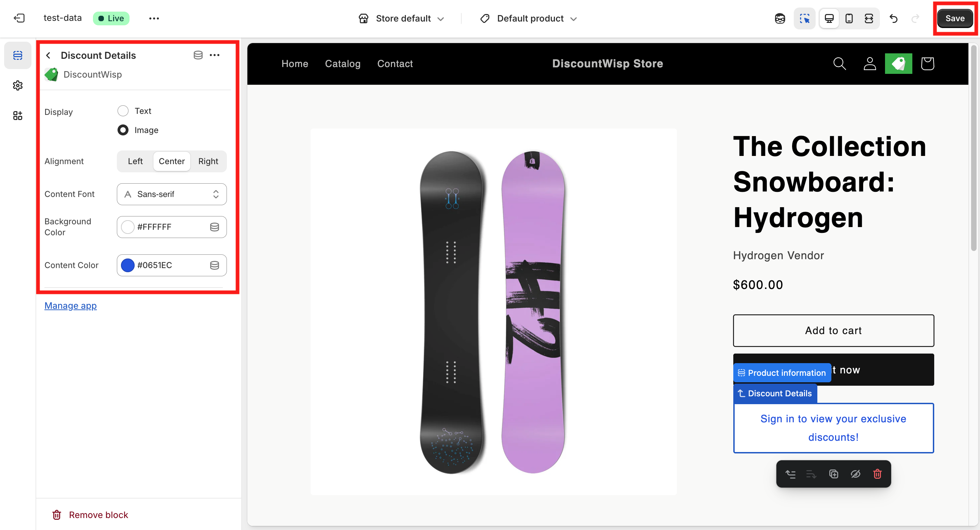Open the Content Font dropdown
Image resolution: width=980 pixels, height=530 pixels.
tap(172, 194)
